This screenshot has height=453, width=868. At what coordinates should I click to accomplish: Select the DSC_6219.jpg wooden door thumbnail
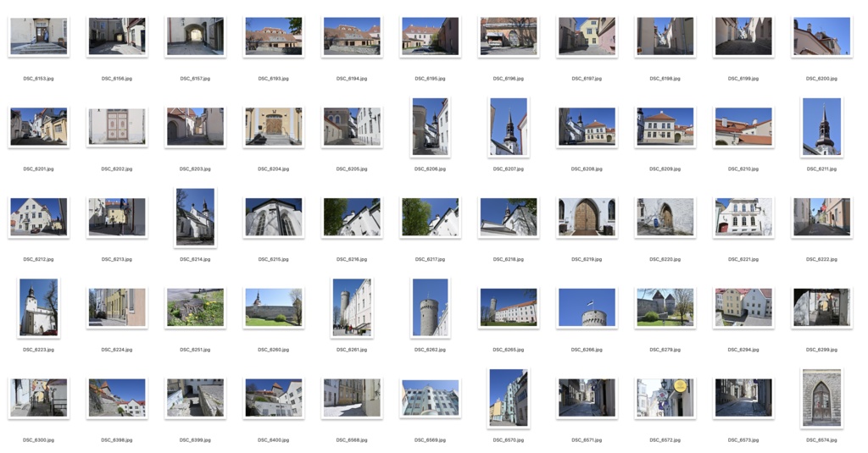coord(587,218)
